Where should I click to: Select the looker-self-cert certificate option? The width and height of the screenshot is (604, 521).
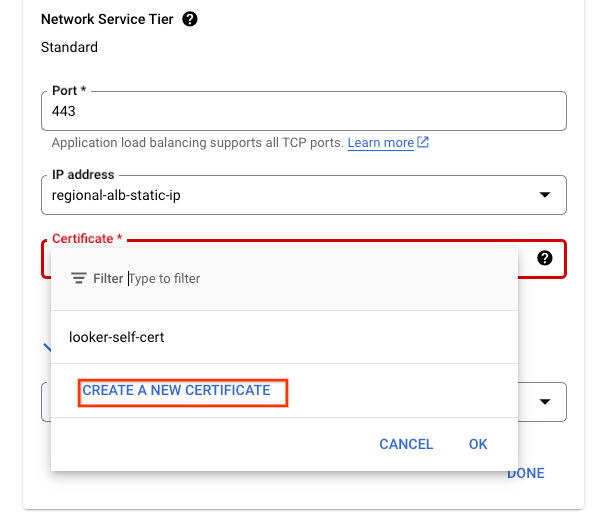(117, 337)
